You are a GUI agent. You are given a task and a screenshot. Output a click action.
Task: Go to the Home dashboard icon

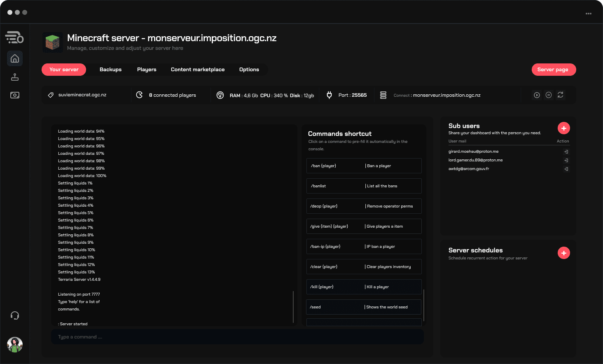tap(15, 58)
